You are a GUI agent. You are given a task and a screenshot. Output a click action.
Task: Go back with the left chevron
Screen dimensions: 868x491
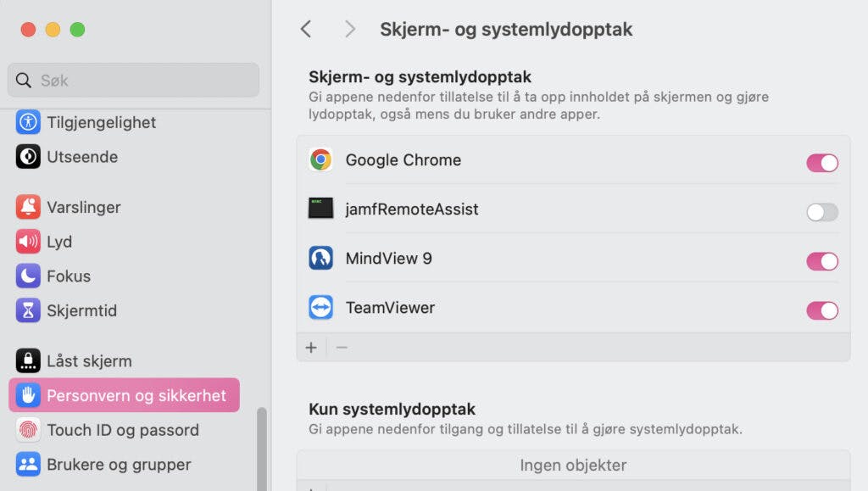pos(306,30)
